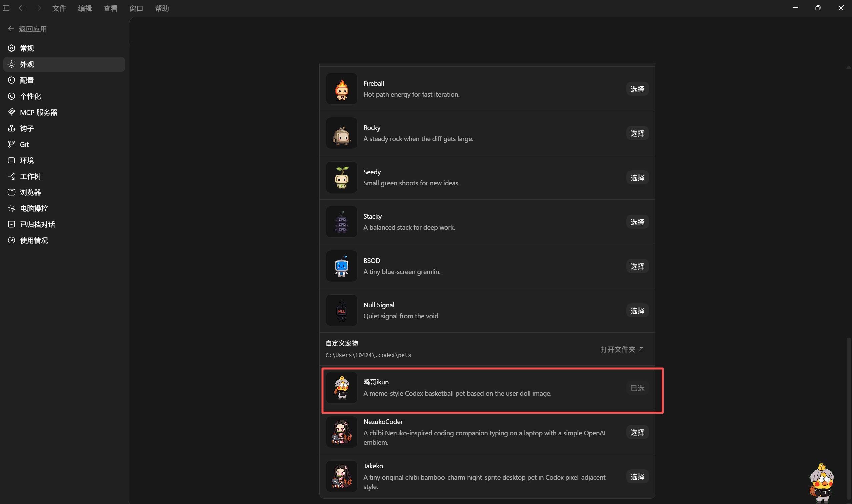Select the BSOD pet
Viewport: 852px width, 504px height.
pyautogui.click(x=637, y=266)
